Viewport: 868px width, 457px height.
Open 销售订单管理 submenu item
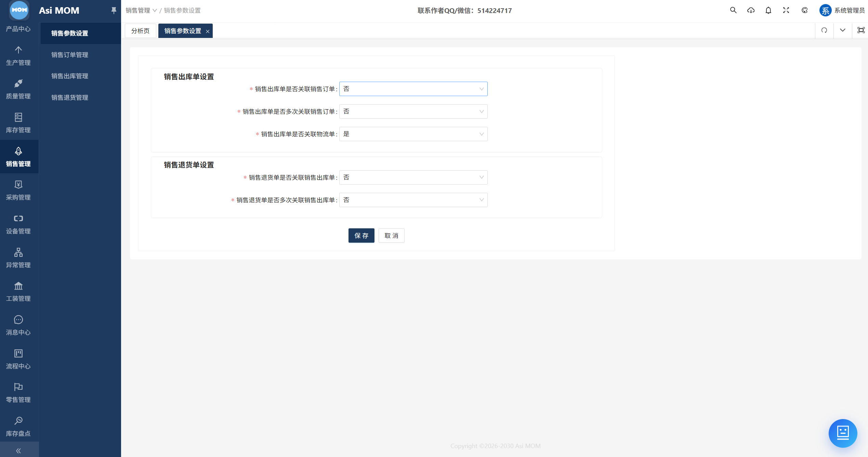point(81,55)
